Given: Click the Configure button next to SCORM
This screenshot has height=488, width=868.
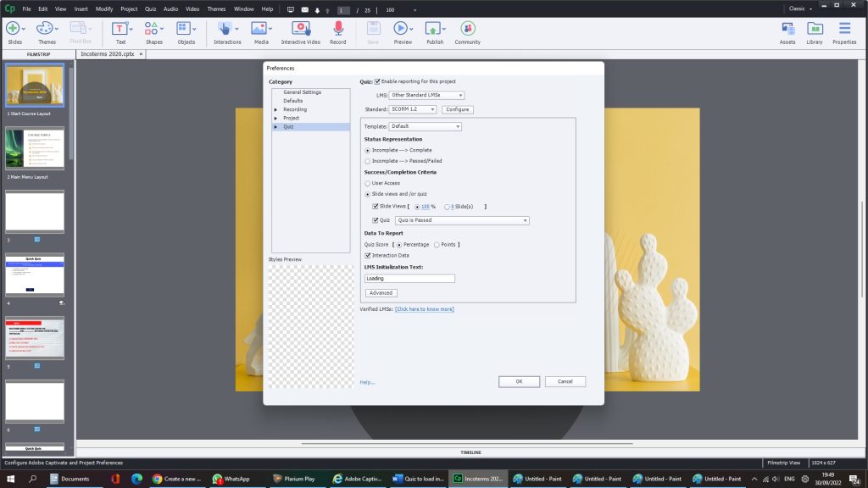Looking at the screenshot, I should pyautogui.click(x=458, y=108).
